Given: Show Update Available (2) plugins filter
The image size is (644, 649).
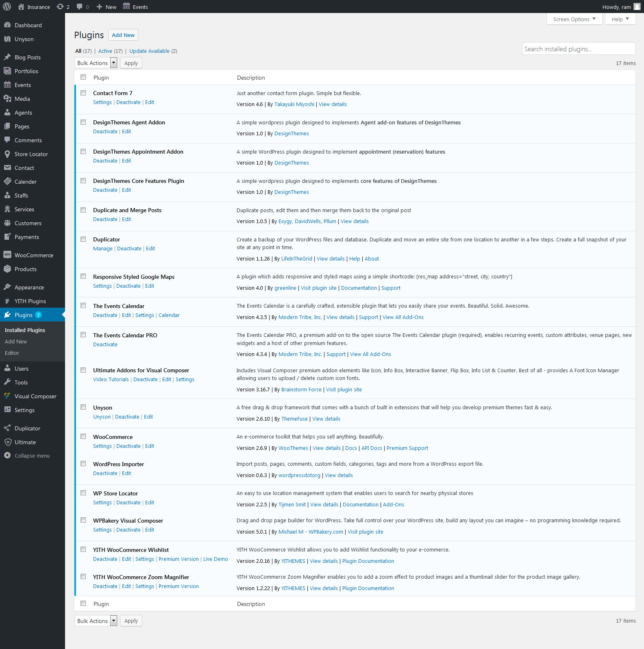Looking at the screenshot, I should point(153,51).
